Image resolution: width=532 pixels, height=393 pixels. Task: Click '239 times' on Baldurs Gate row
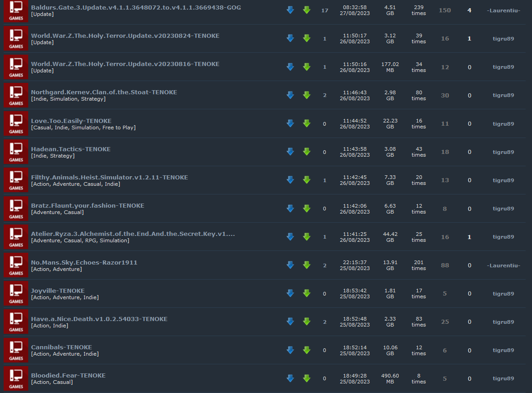click(419, 10)
